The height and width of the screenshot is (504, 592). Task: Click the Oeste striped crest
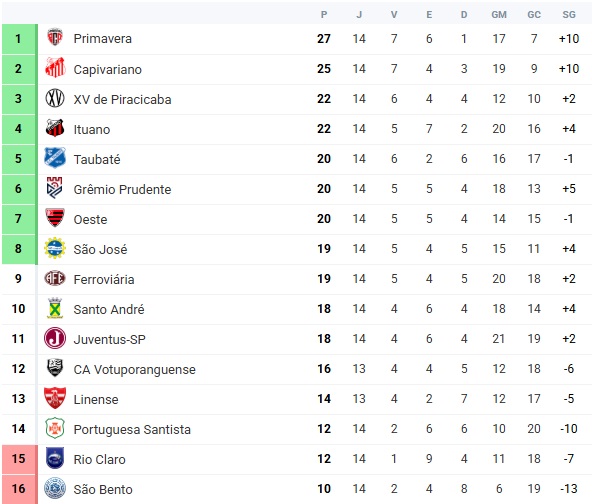click(x=55, y=217)
